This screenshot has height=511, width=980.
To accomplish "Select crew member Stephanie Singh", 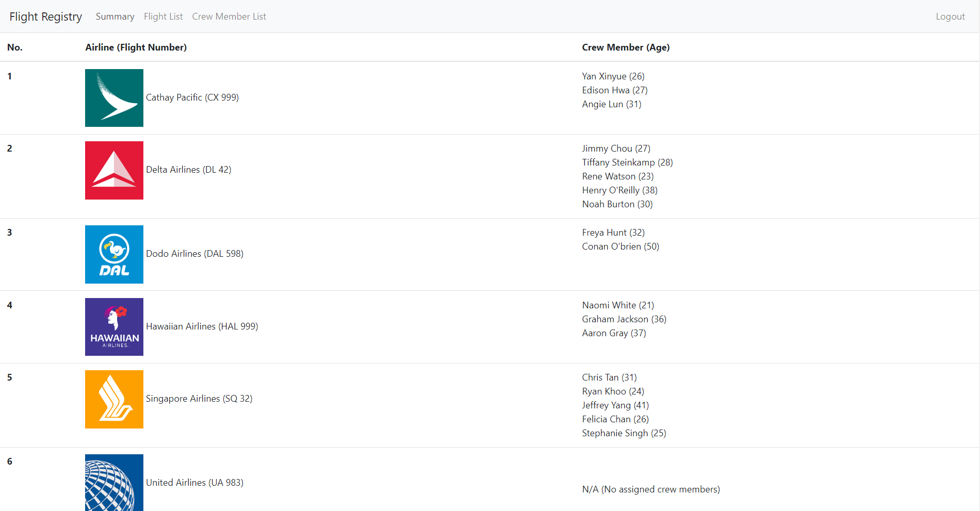I will tap(624, 433).
